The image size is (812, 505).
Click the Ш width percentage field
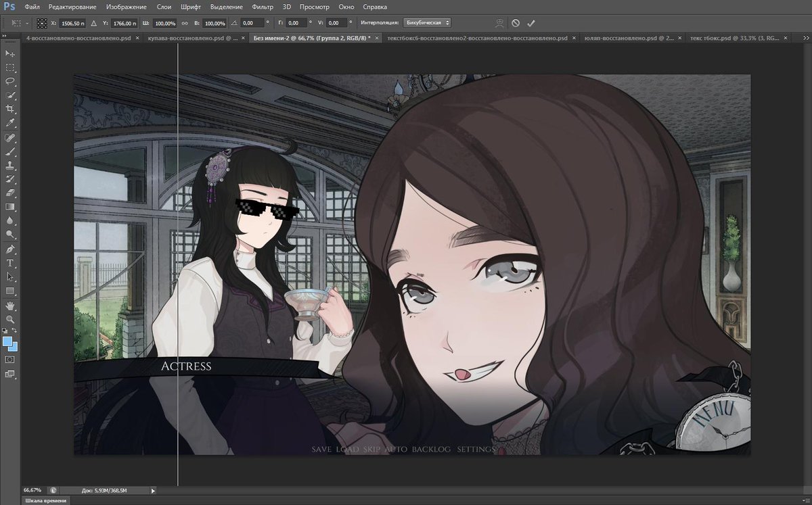[165, 23]
